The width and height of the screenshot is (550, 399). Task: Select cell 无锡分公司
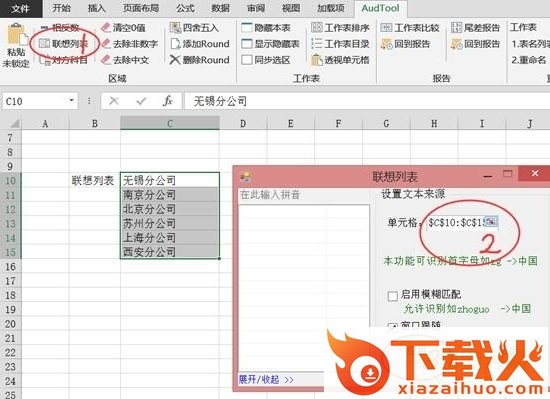(170, 180)
